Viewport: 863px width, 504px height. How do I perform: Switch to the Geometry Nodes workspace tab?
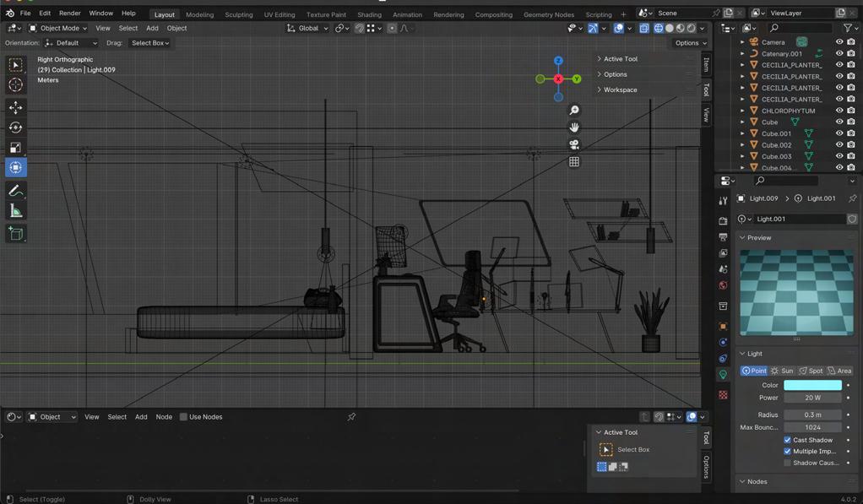click(548, 15)
